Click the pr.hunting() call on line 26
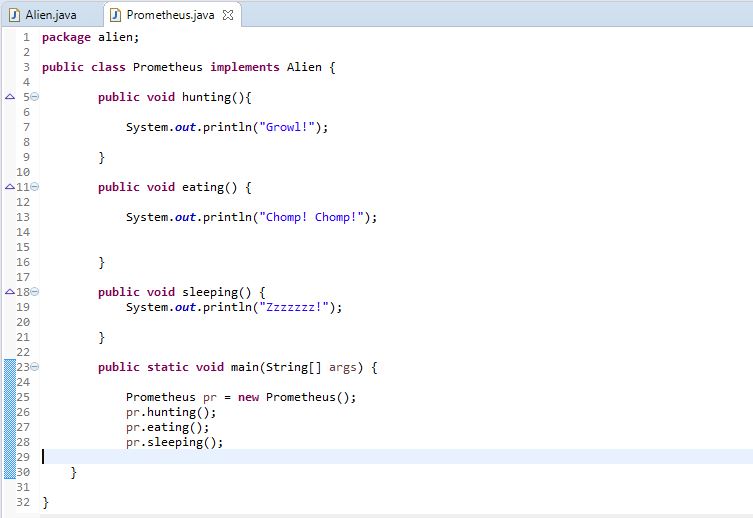This screenshot has width=753, height=518. 171,412
